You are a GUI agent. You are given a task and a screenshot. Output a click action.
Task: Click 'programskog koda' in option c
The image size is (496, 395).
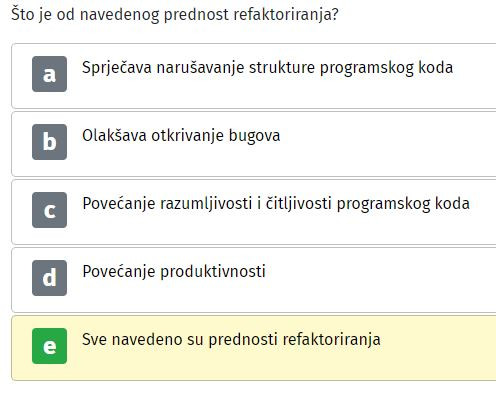coord(403,204)
